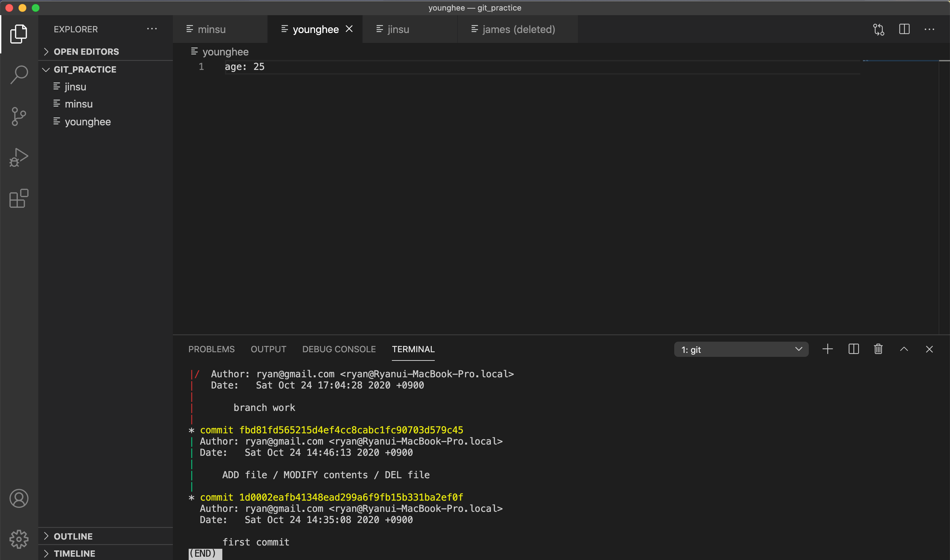This screenshot has width=950, height=560.
Task: Open the Search view in activity bar
Action: (18, 74)
